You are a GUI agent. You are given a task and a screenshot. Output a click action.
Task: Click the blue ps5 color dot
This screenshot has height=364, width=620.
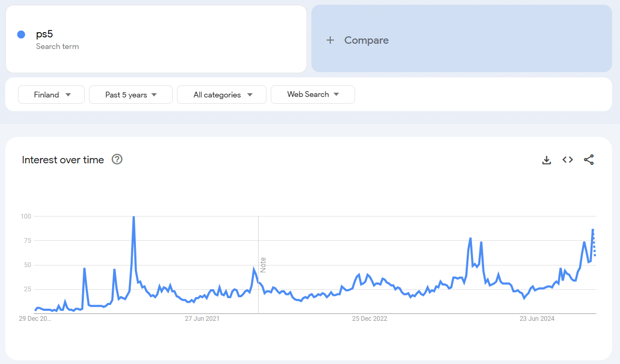pos(21,35)
